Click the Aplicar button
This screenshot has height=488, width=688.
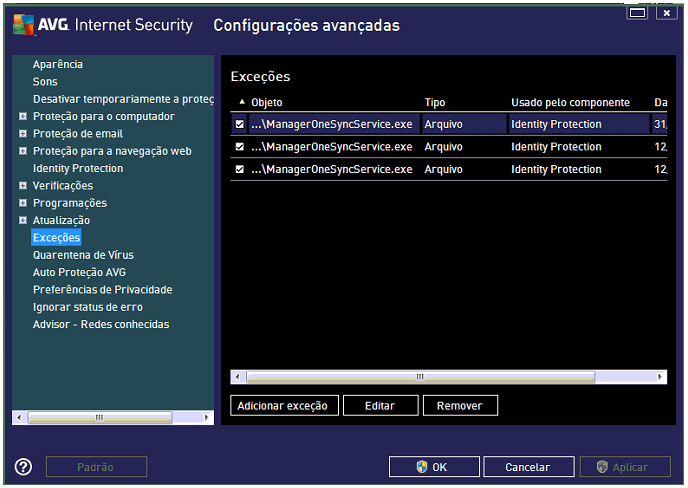coord(625,467)
